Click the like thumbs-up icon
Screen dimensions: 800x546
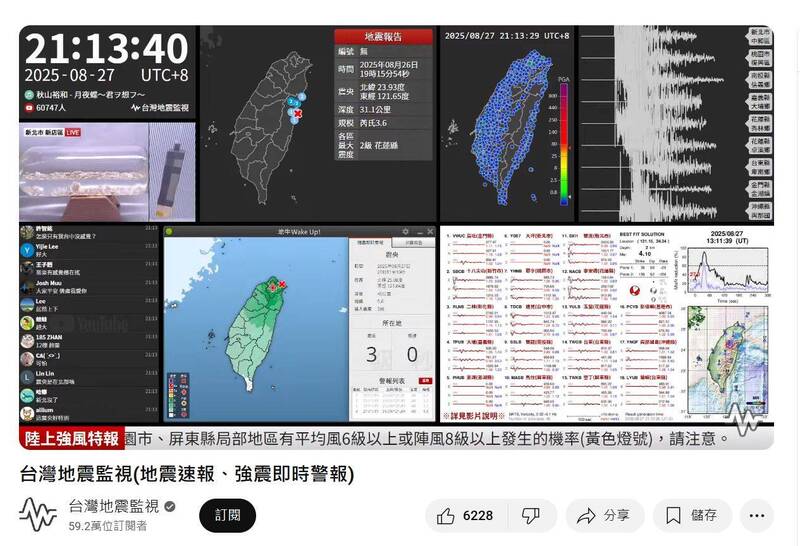click(445, 515)
